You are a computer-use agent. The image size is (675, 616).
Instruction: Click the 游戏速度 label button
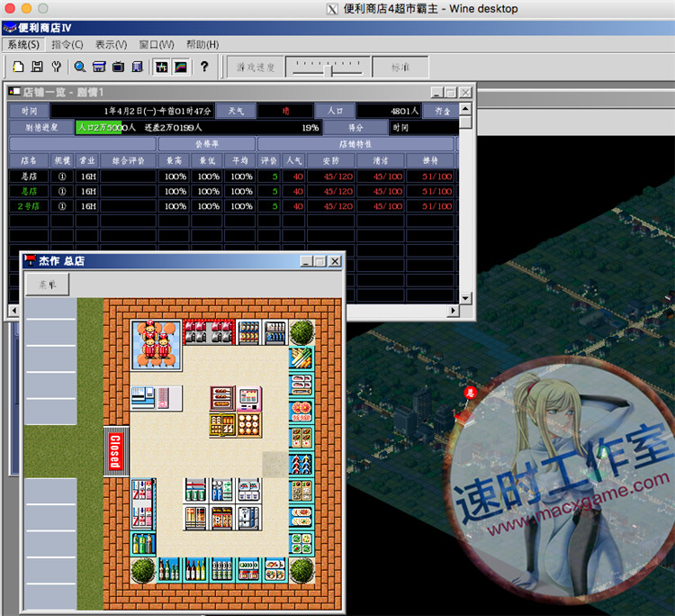[x=256, y=68]
